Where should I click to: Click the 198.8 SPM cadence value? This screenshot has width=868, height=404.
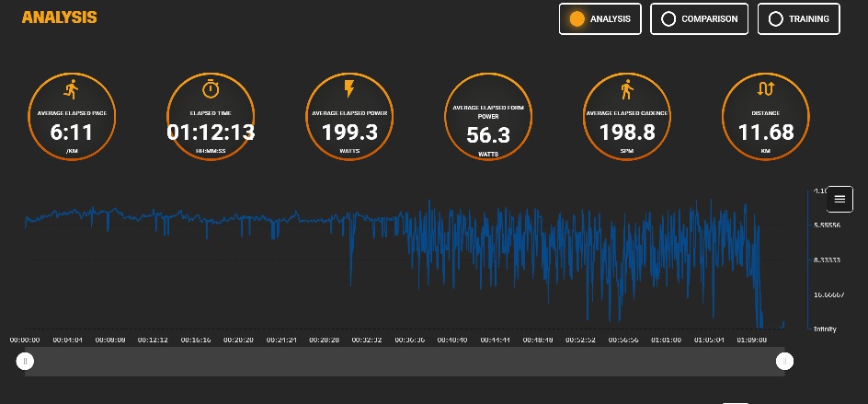[627, 133]
